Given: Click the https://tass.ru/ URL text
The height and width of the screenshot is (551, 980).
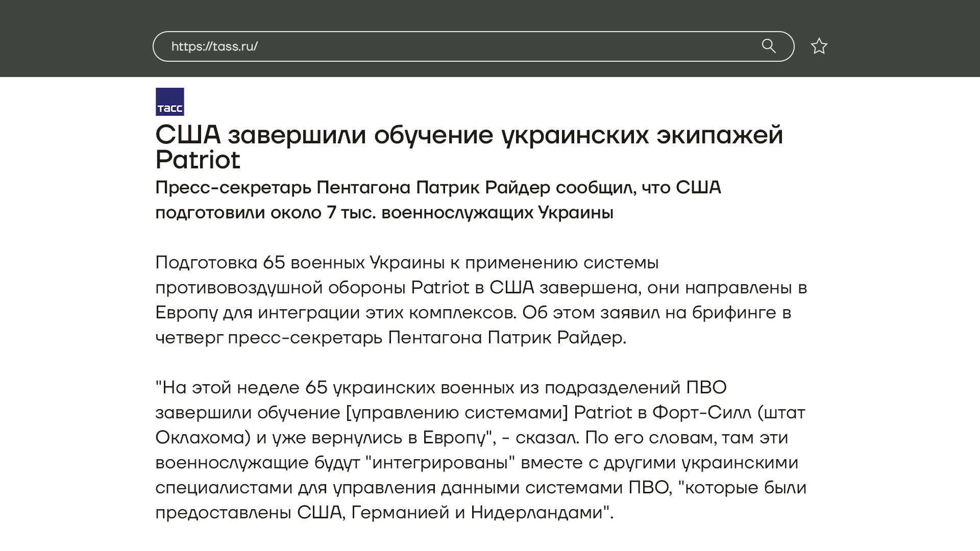Looking at the screenshot, I should click(214, 46).
